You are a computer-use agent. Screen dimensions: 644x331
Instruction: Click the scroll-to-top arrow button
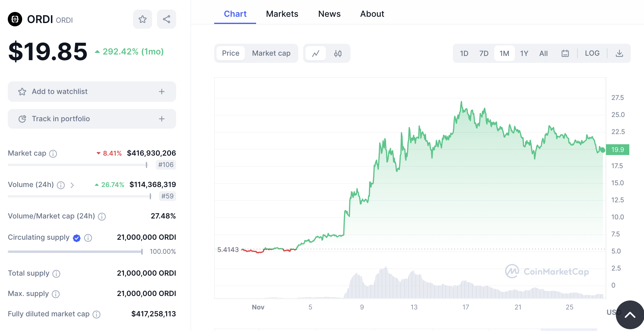coord(630,315)
